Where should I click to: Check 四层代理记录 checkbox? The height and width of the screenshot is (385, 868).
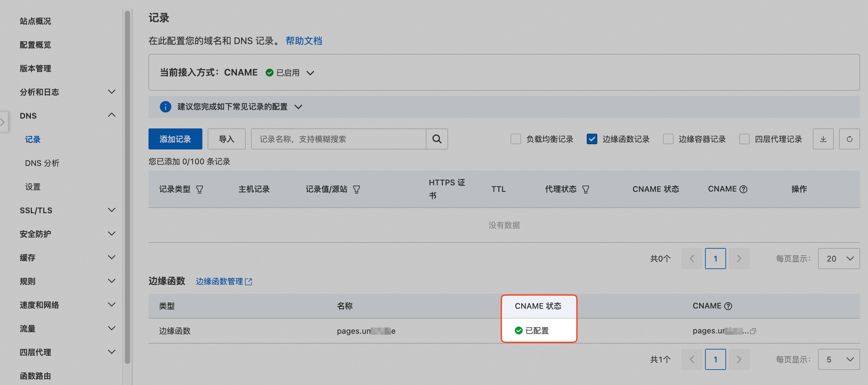(x=744, y=139)
